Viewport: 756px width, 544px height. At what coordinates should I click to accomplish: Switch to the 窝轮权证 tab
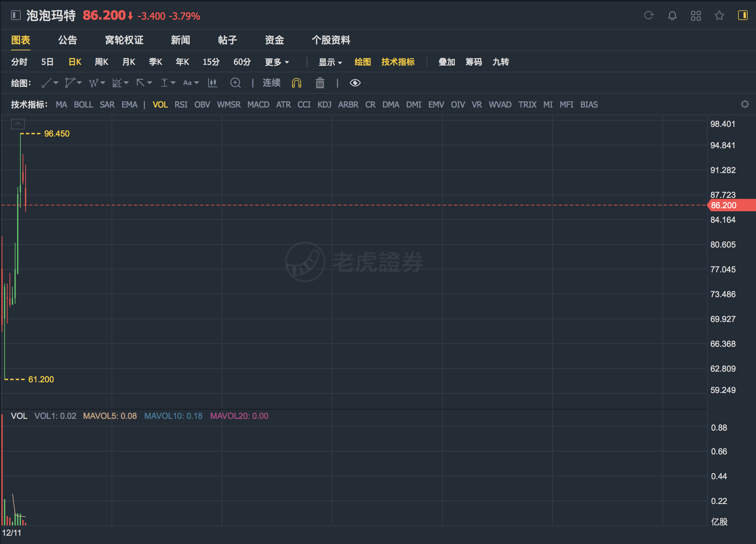click(124, 40)
